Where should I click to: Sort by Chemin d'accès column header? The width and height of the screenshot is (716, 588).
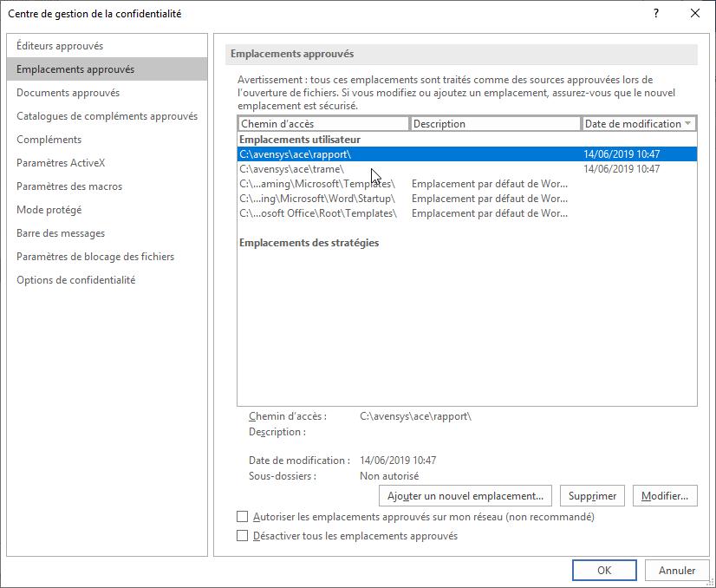click(322, 124)
